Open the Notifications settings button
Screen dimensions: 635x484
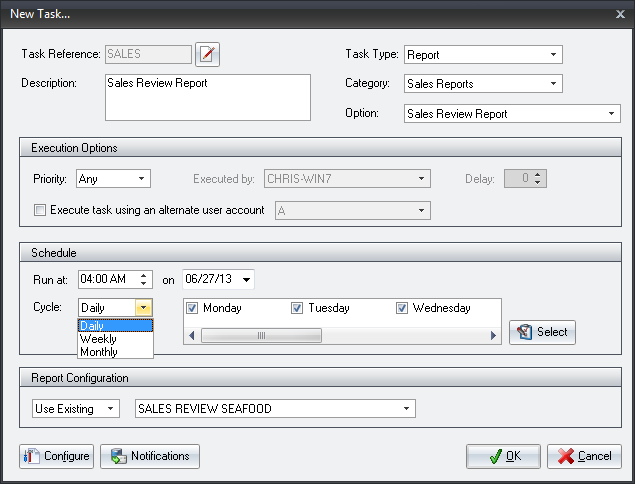[150, 456]
